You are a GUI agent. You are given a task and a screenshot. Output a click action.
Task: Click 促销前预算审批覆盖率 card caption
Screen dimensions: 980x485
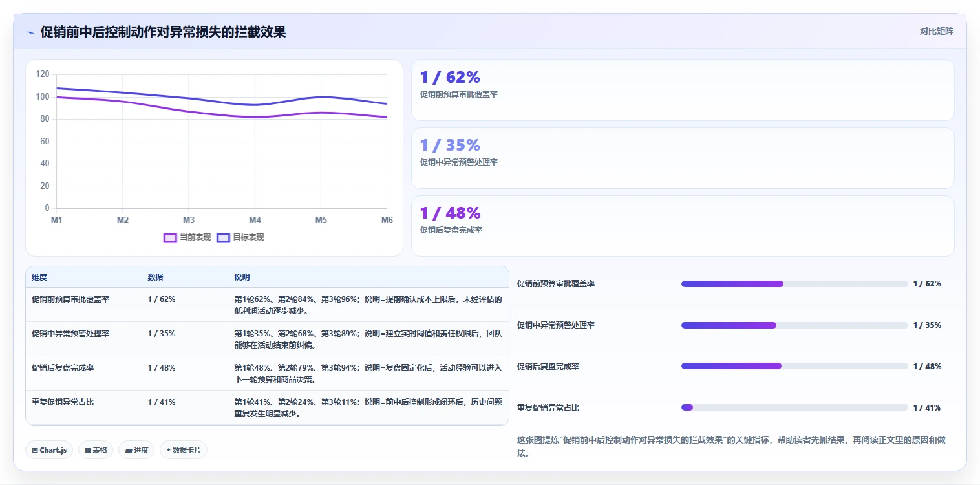pos(458,94)
